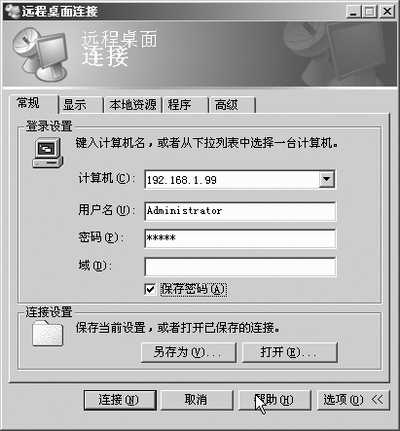
Task: Click the empty 域 input field
Action: (240, 266)
